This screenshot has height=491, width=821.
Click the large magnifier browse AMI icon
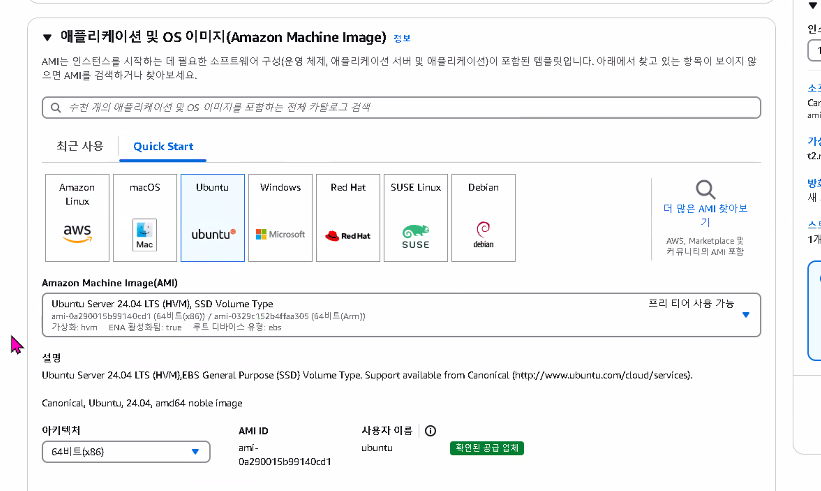coord(705,189)
